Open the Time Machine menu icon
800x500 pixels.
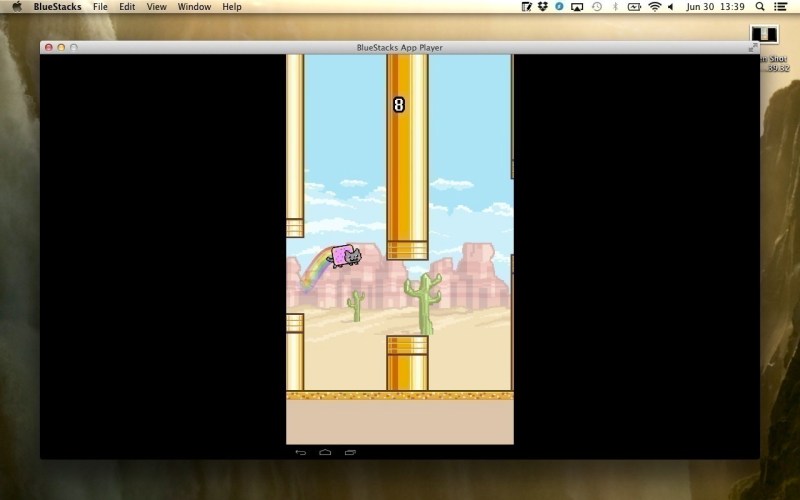coord(596,7)
